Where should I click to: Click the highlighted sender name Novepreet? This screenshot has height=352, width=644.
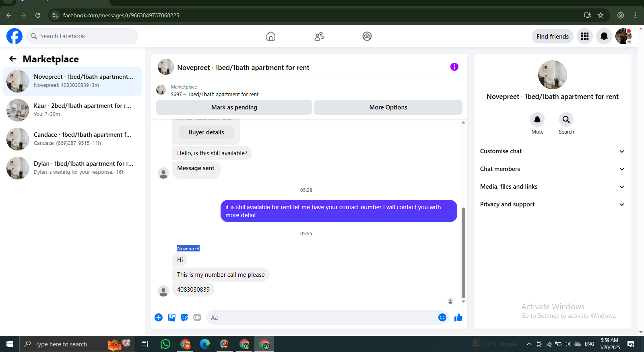pos(188,249)
